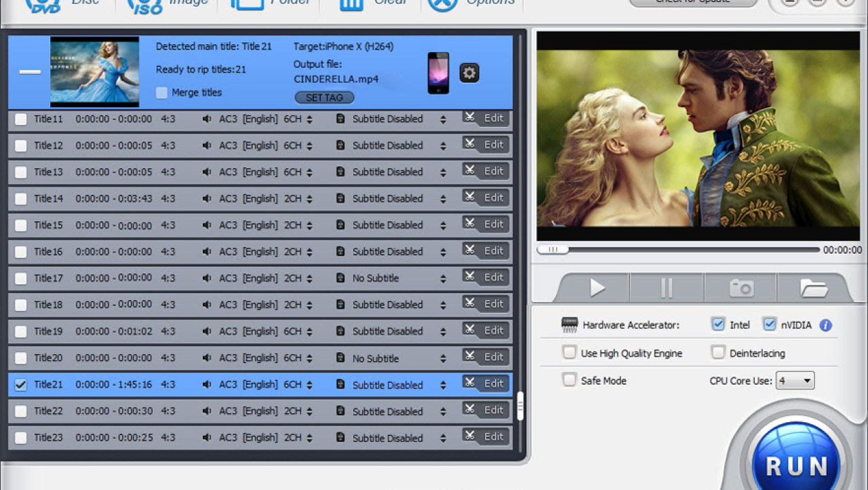Change audio track stepper for Title15
Image resolution: width=868 pixels, height=490 pixels.
[309, 225]
